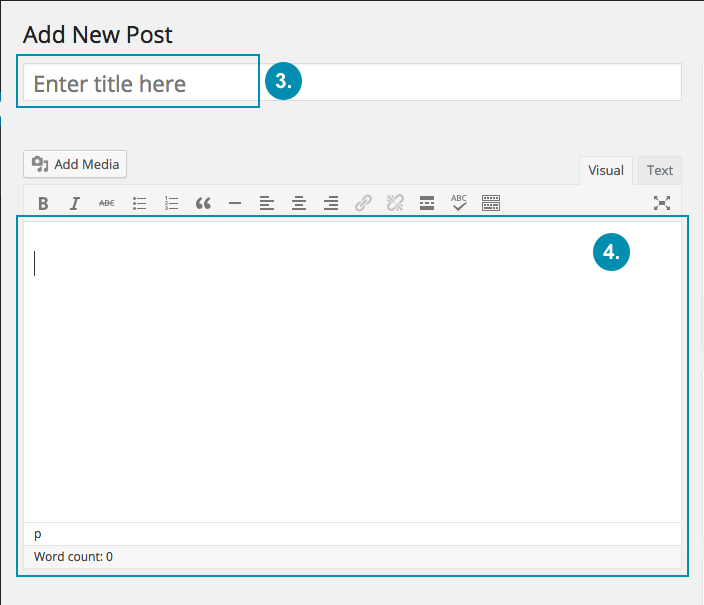Apply blockquote formatting

(x=203, y=203)
